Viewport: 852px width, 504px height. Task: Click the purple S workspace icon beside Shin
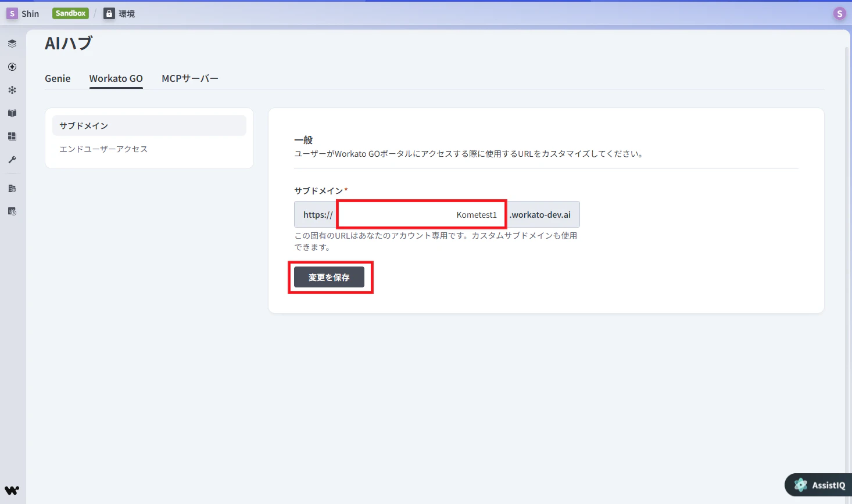coord(12,13)
